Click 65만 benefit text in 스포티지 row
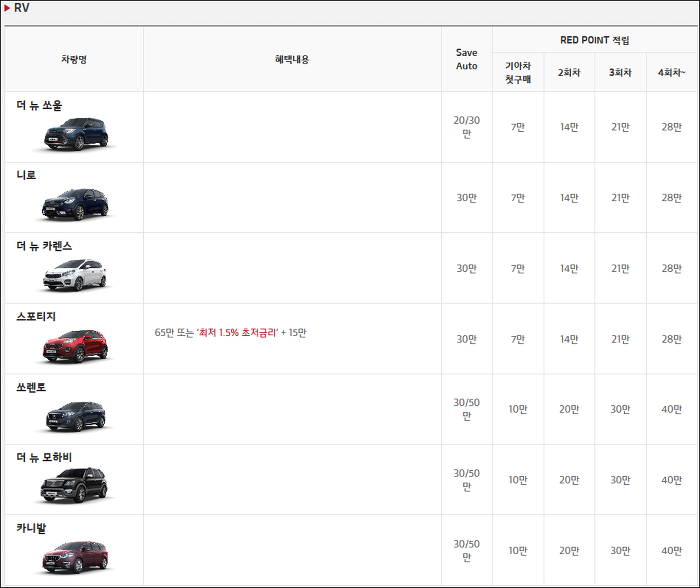This screenshot has width=700, height=588. [164, 333]
